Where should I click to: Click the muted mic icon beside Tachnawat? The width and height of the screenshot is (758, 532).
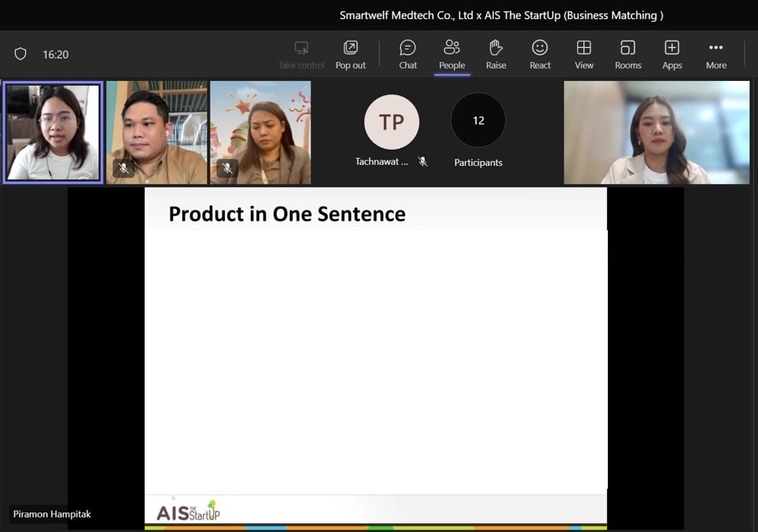point(423,161)
